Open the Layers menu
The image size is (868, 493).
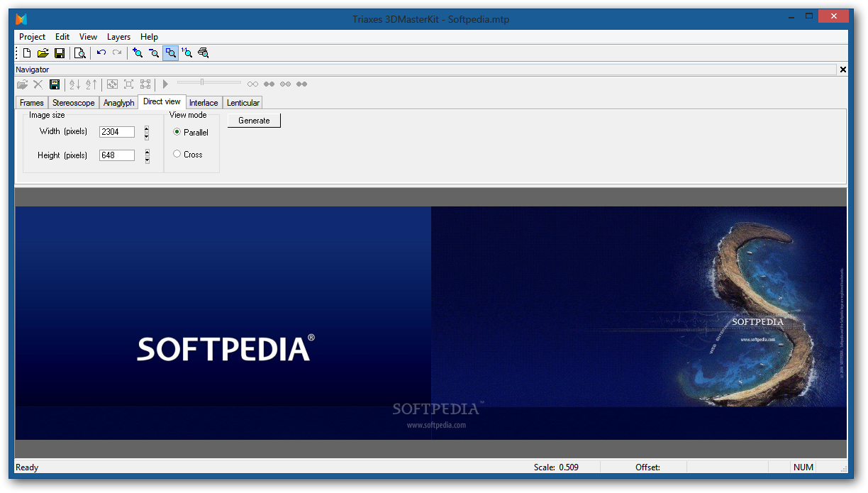(118, 37)
